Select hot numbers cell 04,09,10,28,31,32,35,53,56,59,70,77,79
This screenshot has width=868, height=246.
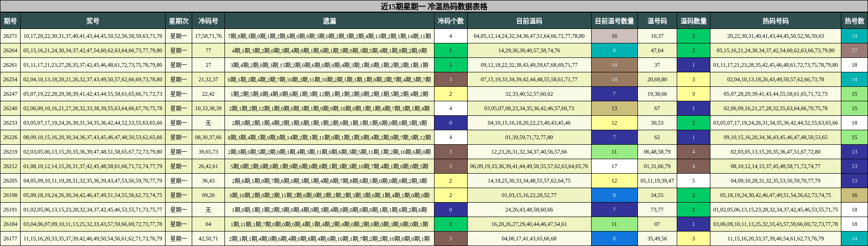pos(775,181)
